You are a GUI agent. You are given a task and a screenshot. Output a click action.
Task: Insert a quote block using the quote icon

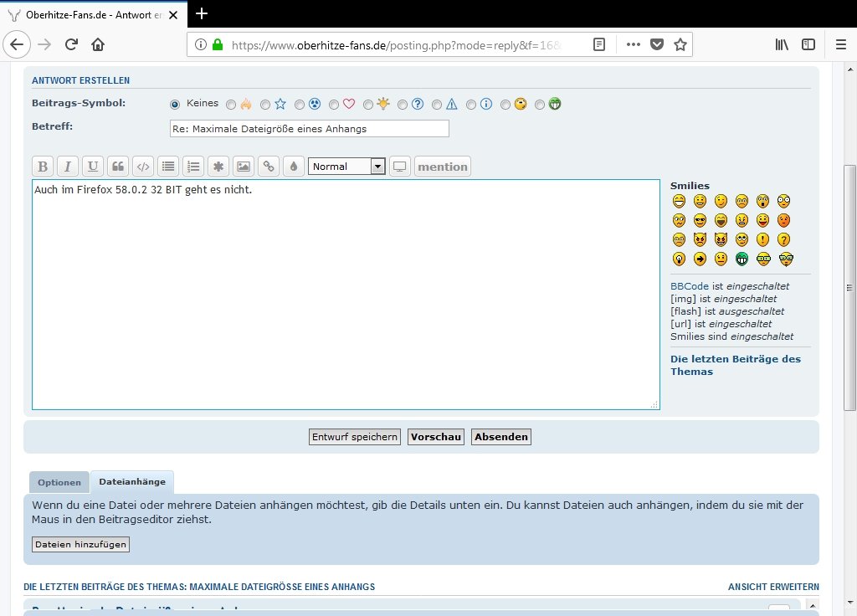(x=118, y=167)
